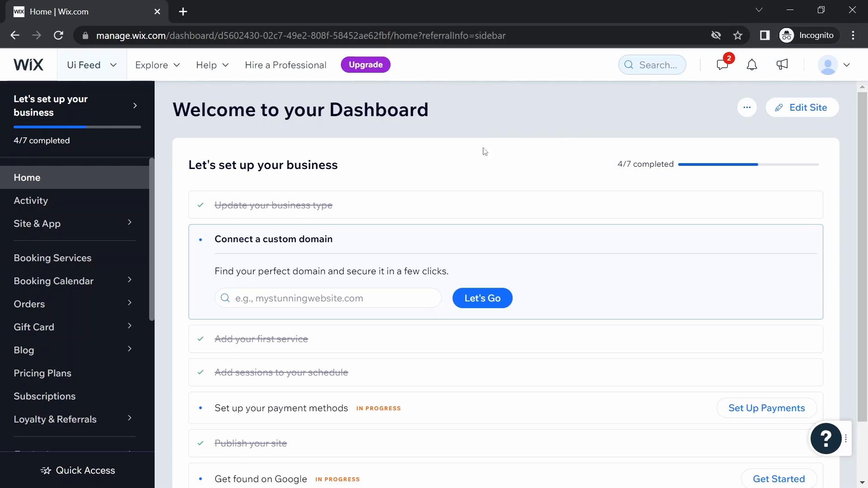Expand Blog sidebar section
The width and height of the screenshot is (868, 488).
(x=130, y=349)
